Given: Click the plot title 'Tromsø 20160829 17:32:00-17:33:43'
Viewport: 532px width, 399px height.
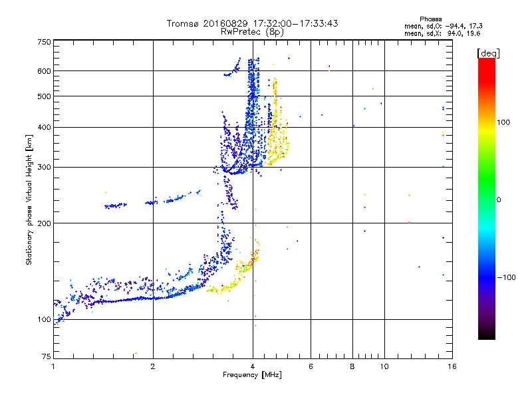Looking at the screenshot, I should pyautogui.click(x=252, y=23).
